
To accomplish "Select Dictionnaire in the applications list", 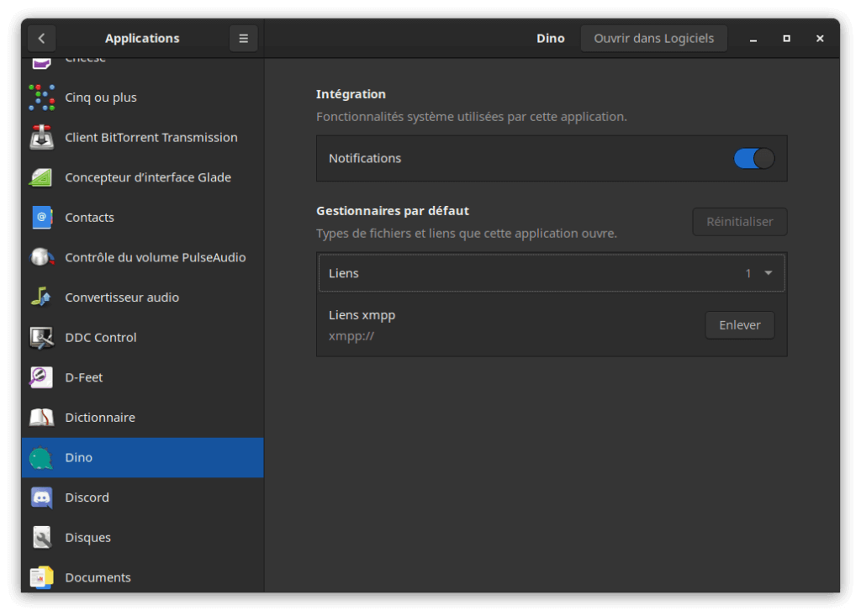I will click(143, 418).
